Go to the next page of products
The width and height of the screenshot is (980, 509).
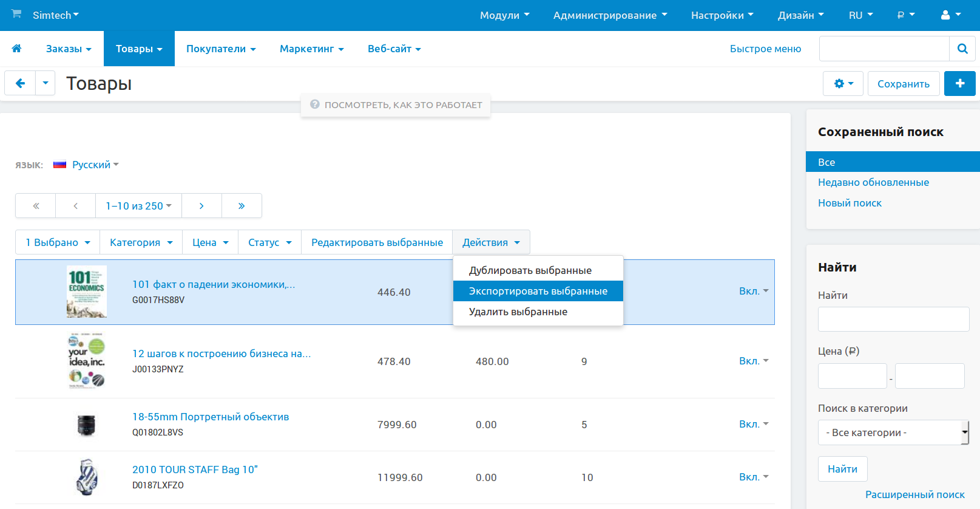(201, 206)
